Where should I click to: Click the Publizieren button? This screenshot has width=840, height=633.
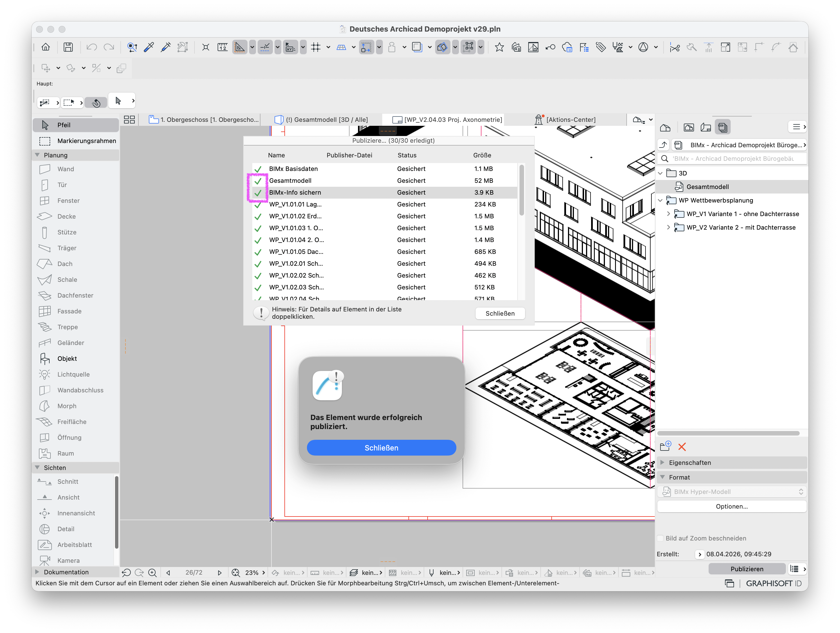pos(747,569)
